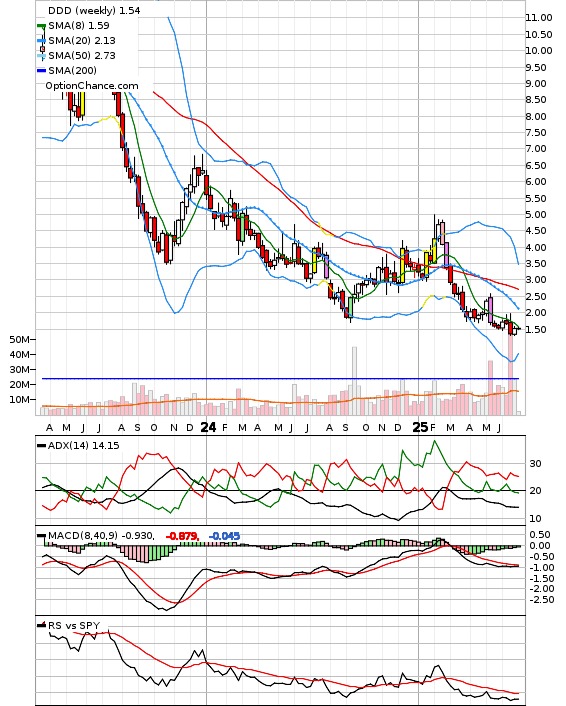Screen dimensions: 566x706
Task: Click the red MACD signal value -0.879
Action: coord(182,536)
